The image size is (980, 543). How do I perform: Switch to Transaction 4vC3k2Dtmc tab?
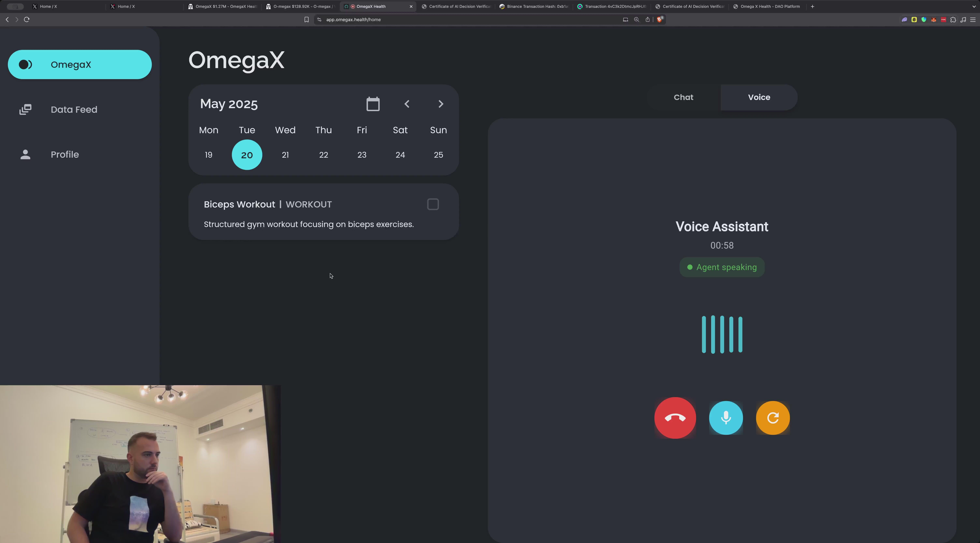tap(612, 7)
